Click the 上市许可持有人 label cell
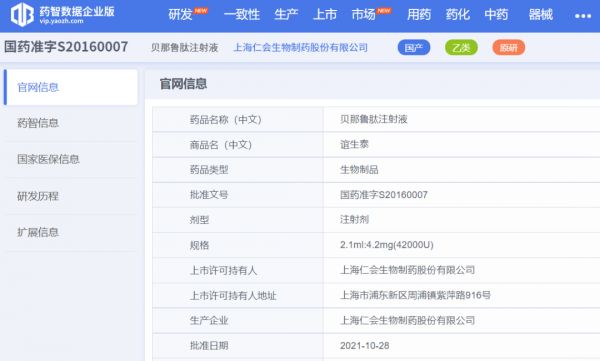This screenshot has width=600, height=361. (x=238, y=270)
